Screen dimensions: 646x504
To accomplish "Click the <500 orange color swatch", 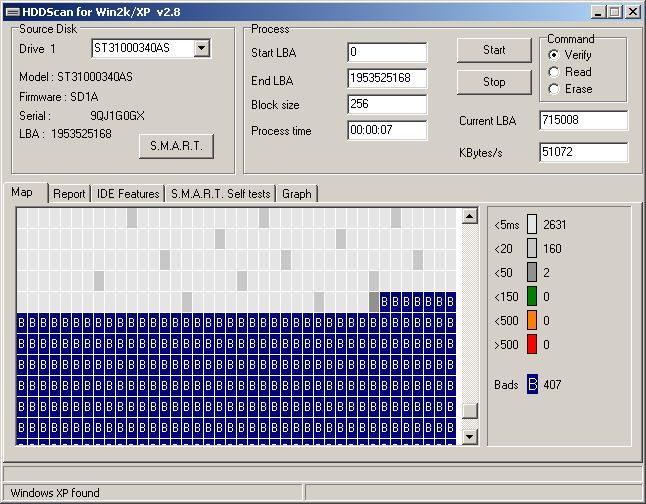I will point(532,320).
